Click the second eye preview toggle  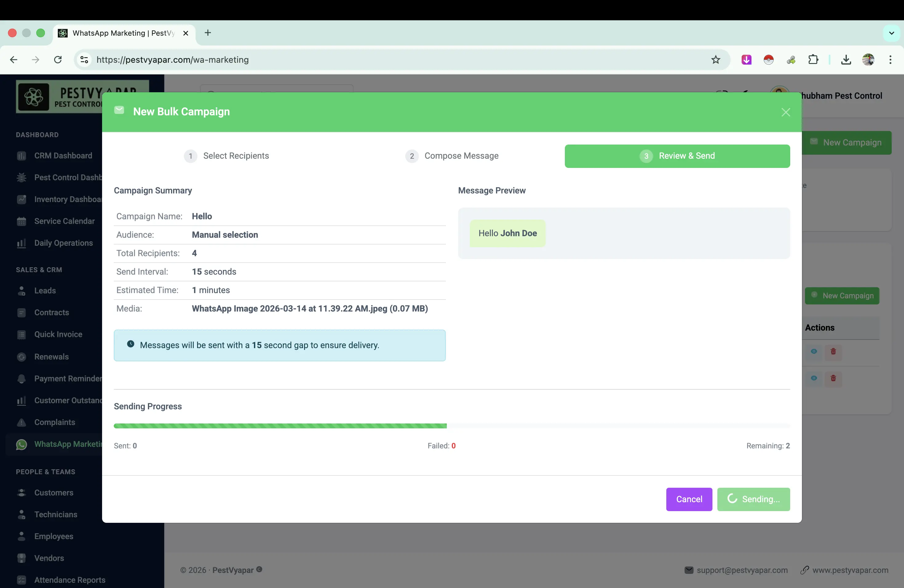(814, 379)
